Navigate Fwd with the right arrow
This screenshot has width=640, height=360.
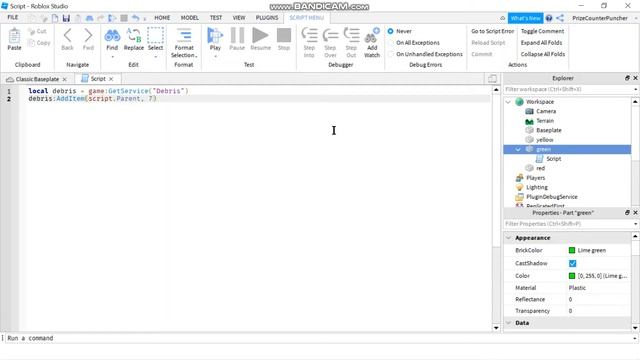coord(88,36)
